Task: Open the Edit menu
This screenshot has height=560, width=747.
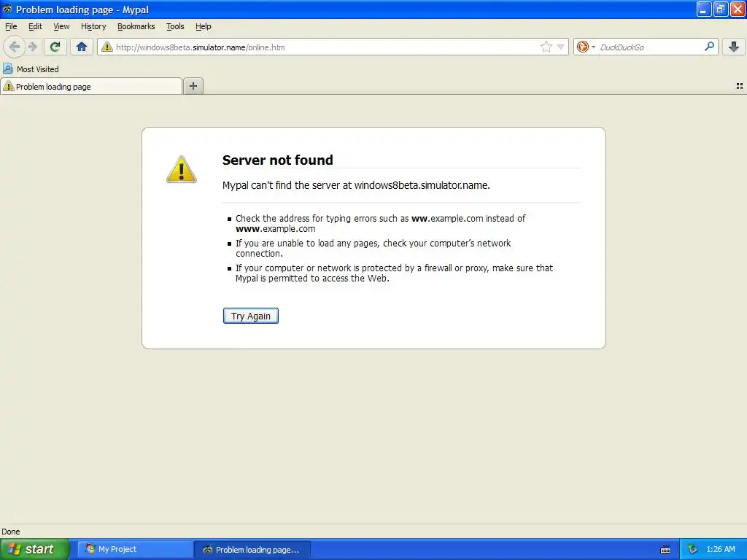Action: tap(35, 26)
